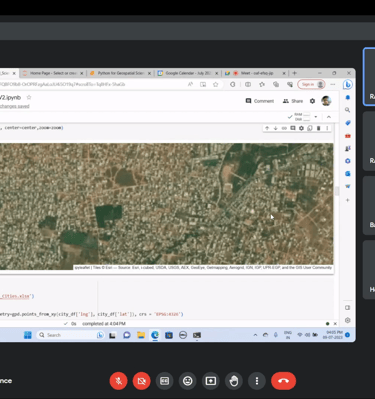This screenshot has width=375, height=399.
Task: Open RAM and Disk resource indicator
Action: pyautogui.click(x=302, y=117)
